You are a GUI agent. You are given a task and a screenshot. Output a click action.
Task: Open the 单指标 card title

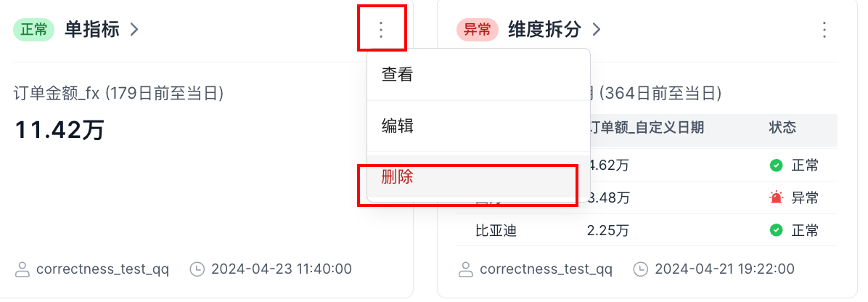click(92, 30)
